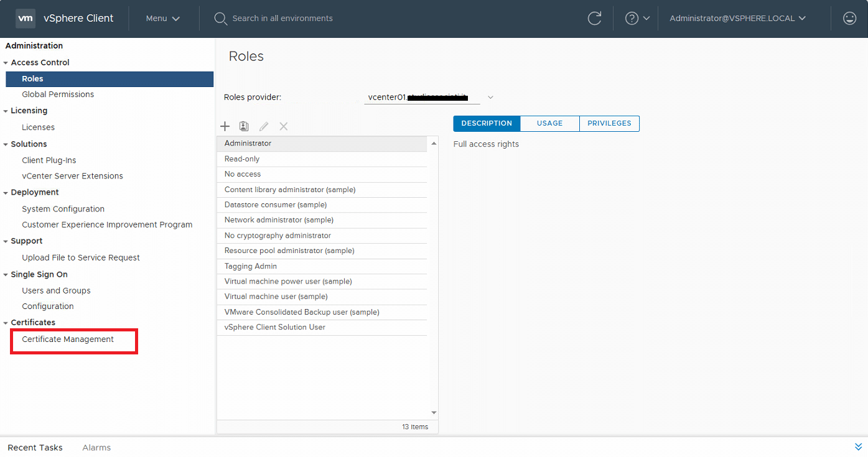Select Virtual machine user (sample) role
Image resolution: width=868 pixels, height=457 pixels.
point(322,297)
